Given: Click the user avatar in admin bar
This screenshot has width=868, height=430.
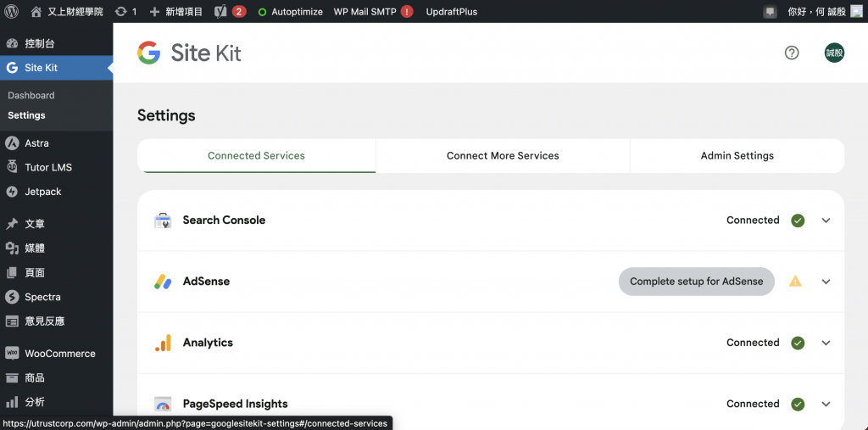Looking at the screenshot, I should (x=856, y=11).
